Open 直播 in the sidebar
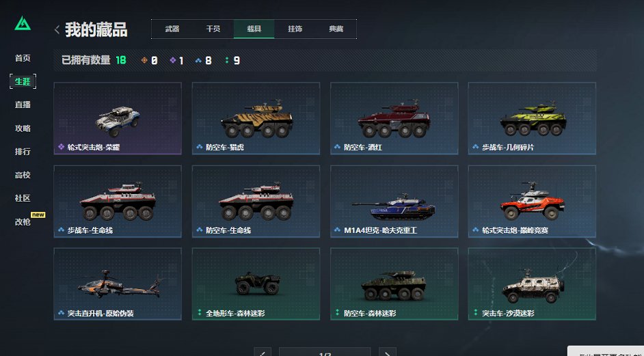Screen dimensions: 644x356 (23, 105)
